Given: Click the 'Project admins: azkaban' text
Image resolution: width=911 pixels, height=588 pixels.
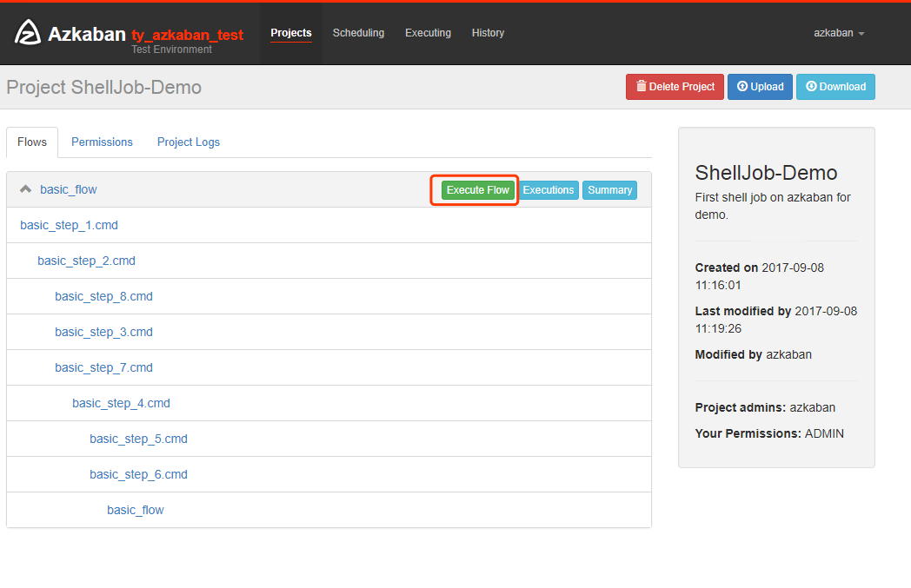Looking at the screenshot, I should coord(765,407).
